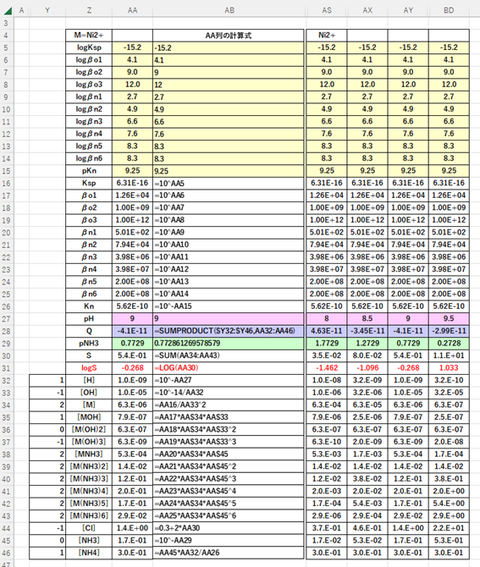Viewport: 480px width, 567px height.
Task: Click [Cl] value 2.2.E+01
Action: tap(449, 528)
